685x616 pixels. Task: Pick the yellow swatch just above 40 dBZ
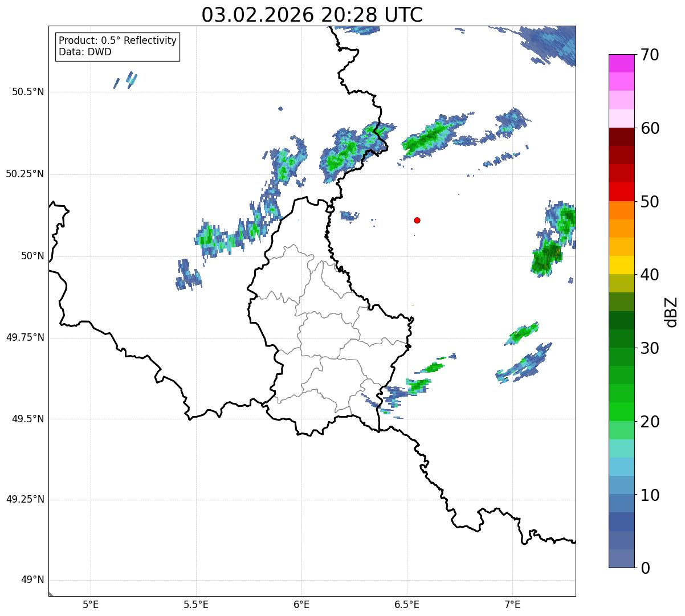(621, 265)
